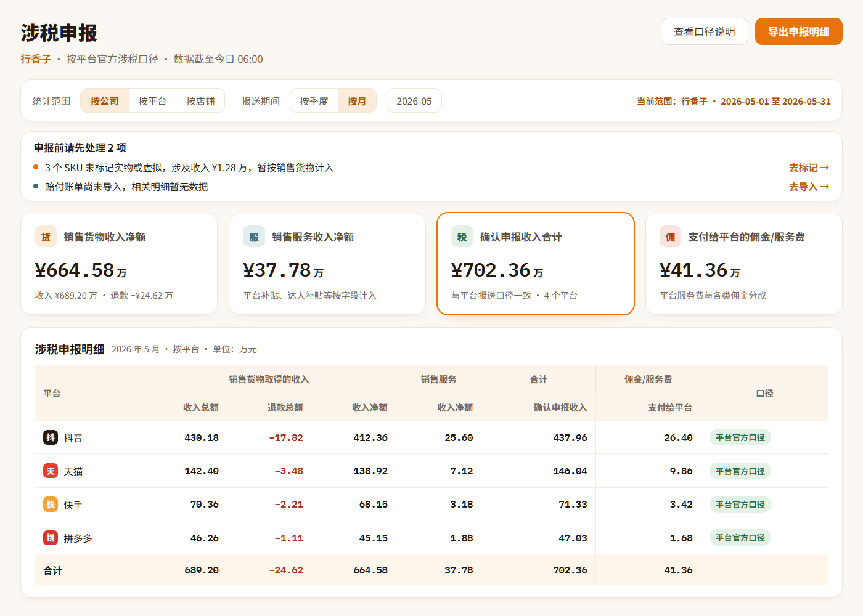This screenshot has height=616, width=863.
Task: Follow the 去导入 link
Action: pos(809,187)
